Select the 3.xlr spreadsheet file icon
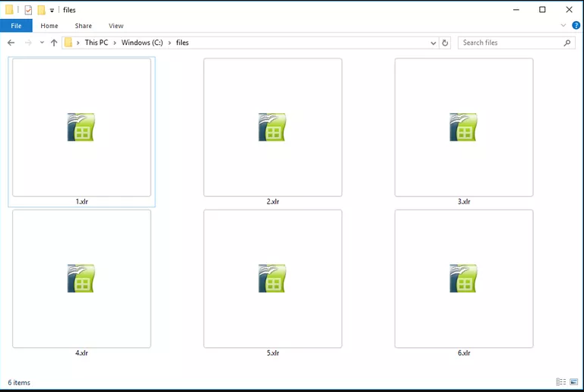The image size is (584, 392). click(x=463, y=127)
